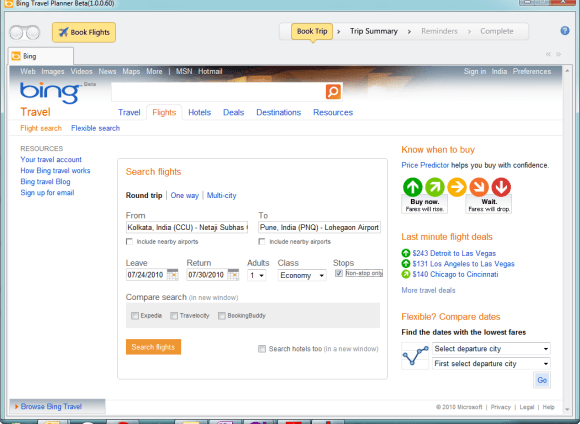Open First select departure city dropdown
The width and height of the screenshot is (580, 424).
click(x=491, y=364)
